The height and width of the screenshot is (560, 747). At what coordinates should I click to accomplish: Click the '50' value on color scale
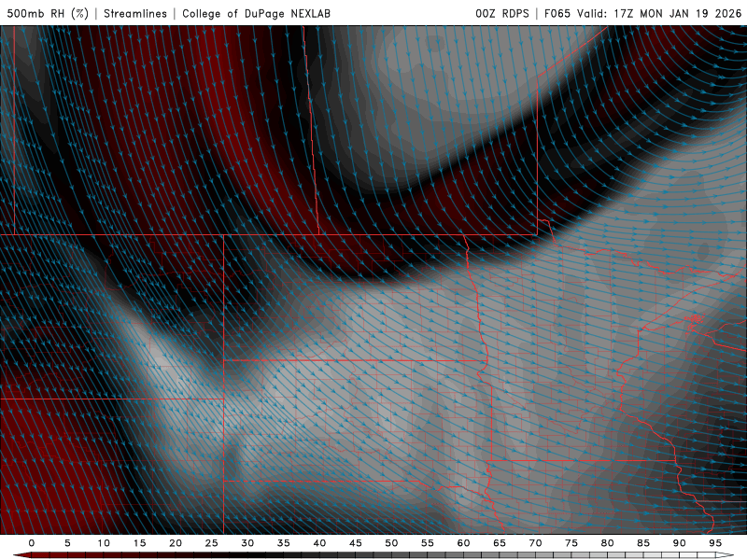click(391, 543)
